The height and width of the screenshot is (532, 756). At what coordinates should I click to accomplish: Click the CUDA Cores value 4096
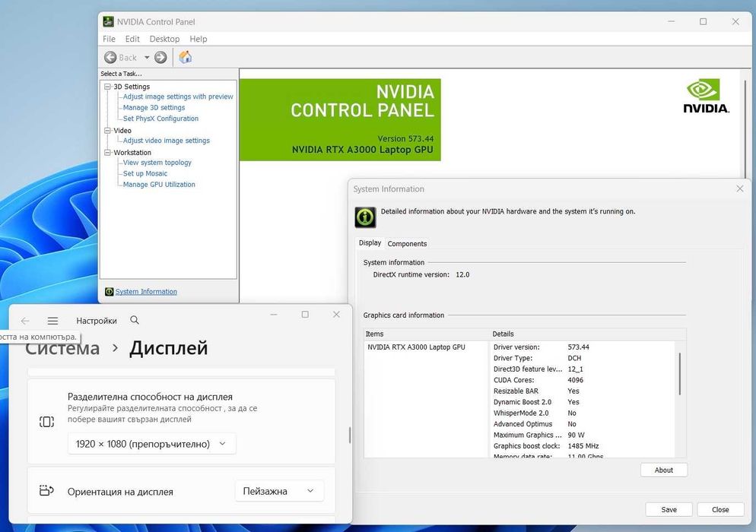pyautogui.click(x=576, y=380)
